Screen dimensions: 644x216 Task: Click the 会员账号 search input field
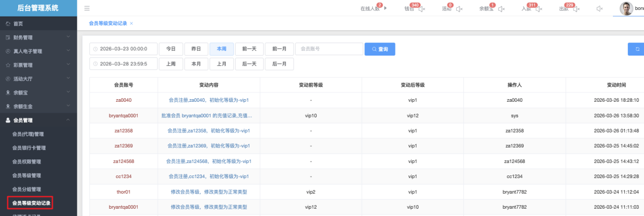click(329, 49)
